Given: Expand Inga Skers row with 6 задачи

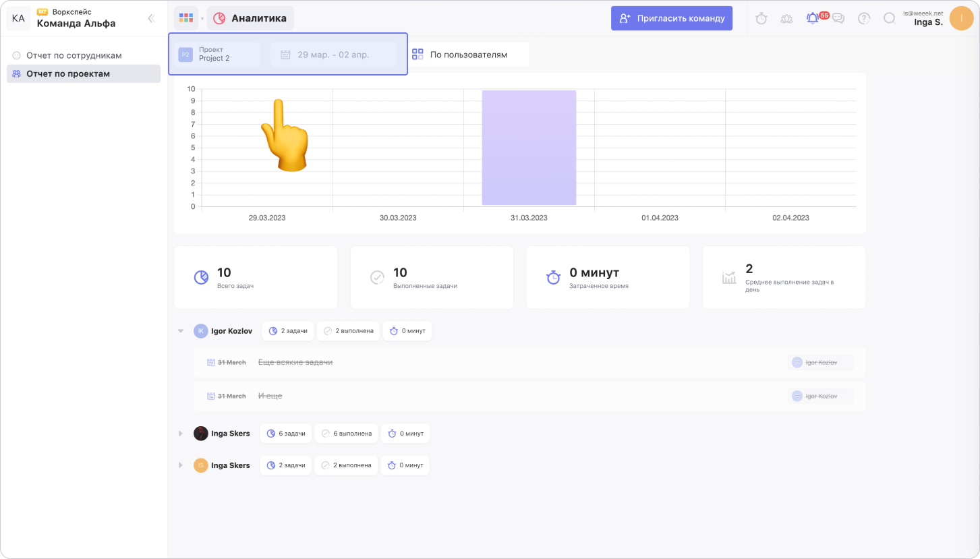Looking at the screenshot, I should click(x=181, y=434).
